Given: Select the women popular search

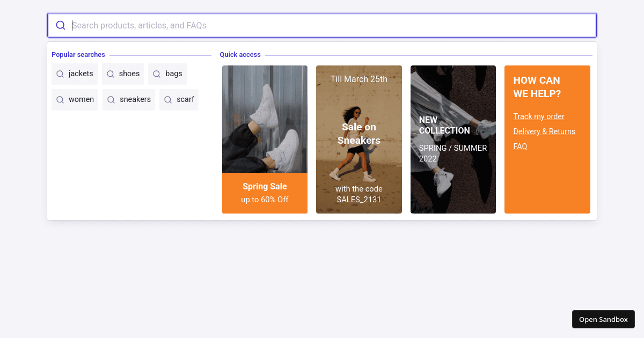Looking at the screenshot, I should (x=75, y=99).
